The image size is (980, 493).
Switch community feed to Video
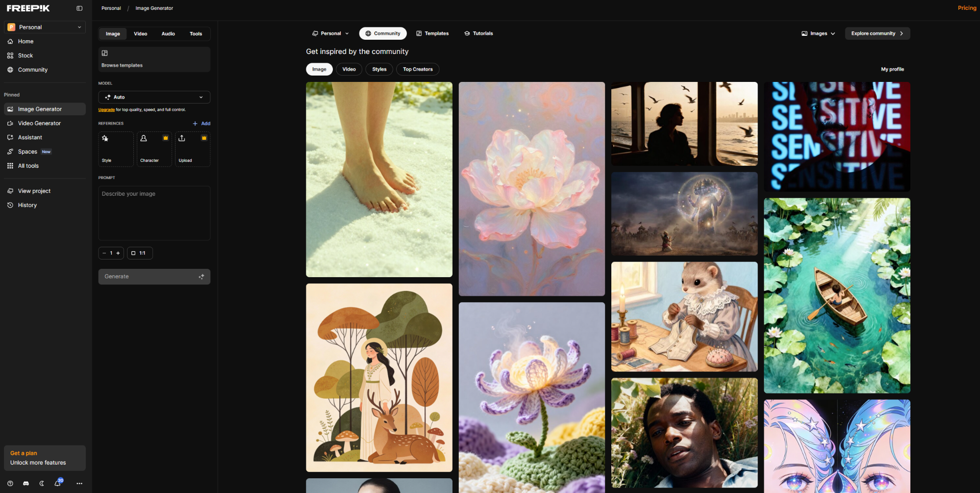(x=349, y=69)
